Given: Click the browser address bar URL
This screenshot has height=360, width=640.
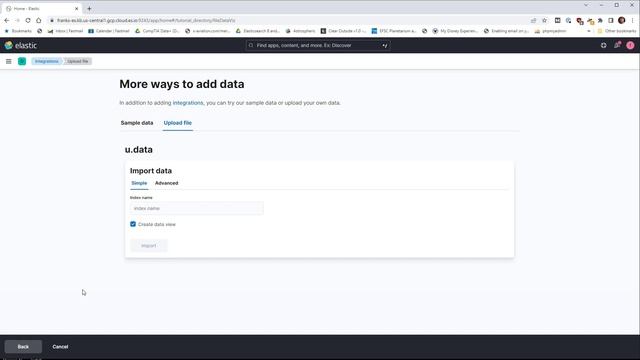Looking at the screenshot, I should tap(146, 20).
